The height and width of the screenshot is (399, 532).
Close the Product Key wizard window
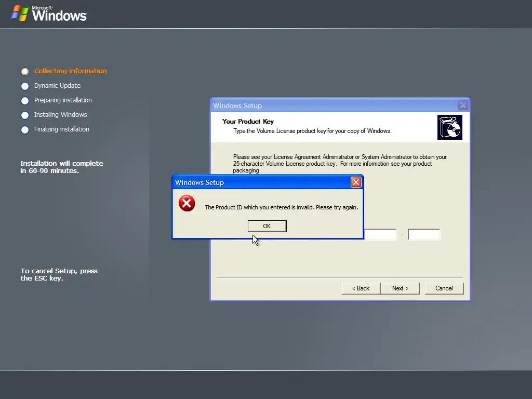pyautogui.click(x=463, y=105)
